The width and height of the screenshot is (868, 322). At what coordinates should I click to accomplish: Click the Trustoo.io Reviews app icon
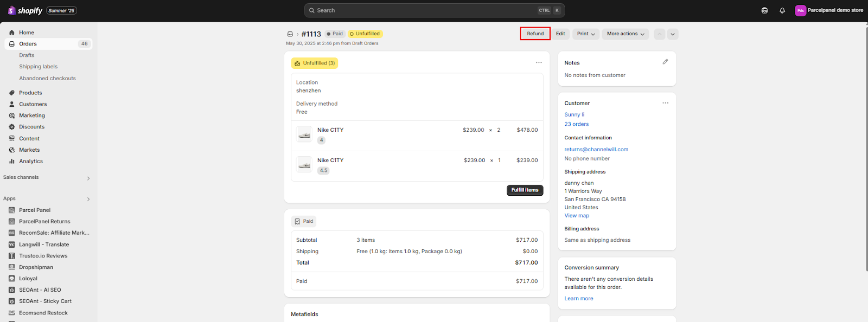12,256
